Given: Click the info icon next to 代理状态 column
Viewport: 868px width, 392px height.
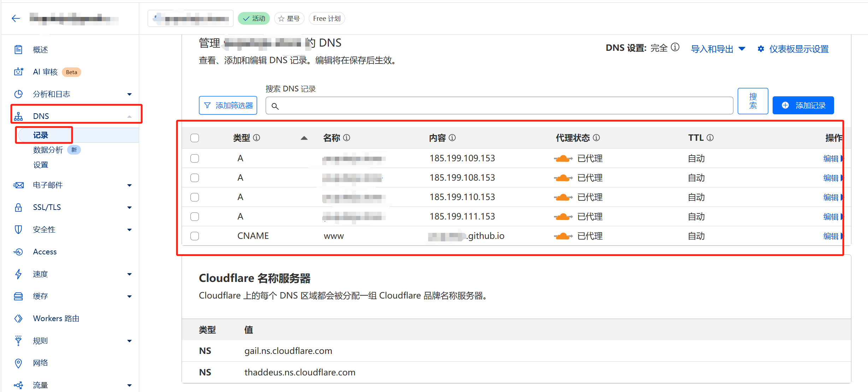Looking at the screenshot, I should [x=596, y=138].
